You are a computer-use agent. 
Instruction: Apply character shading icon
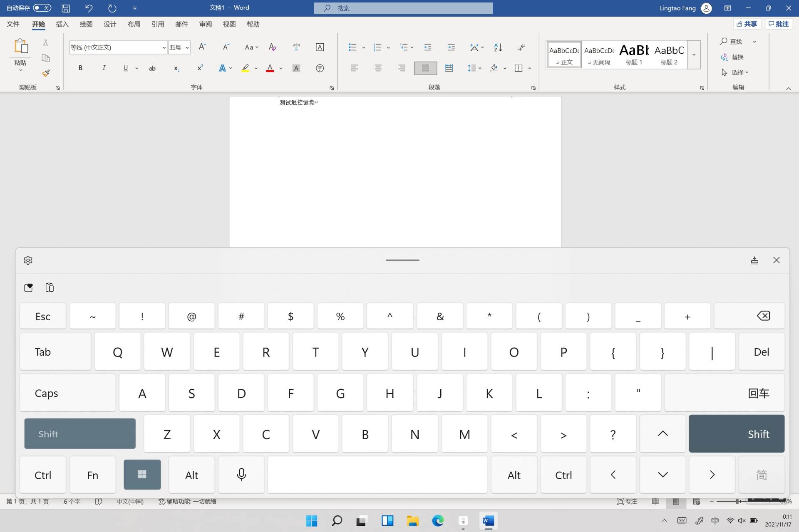coord(296,68)
